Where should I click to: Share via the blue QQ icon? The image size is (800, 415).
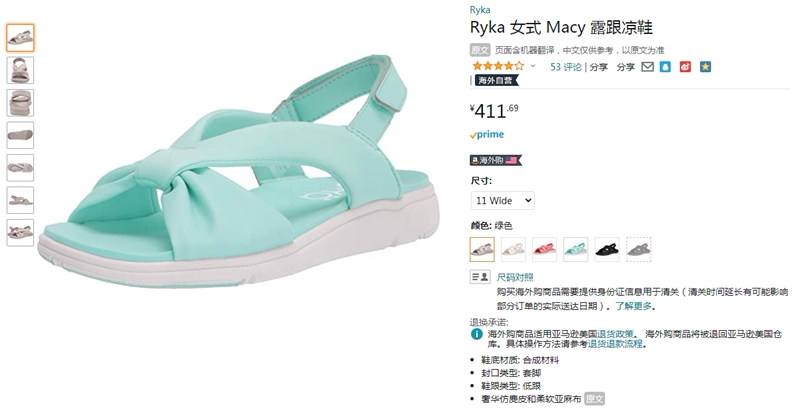click(x=666, y=67)
